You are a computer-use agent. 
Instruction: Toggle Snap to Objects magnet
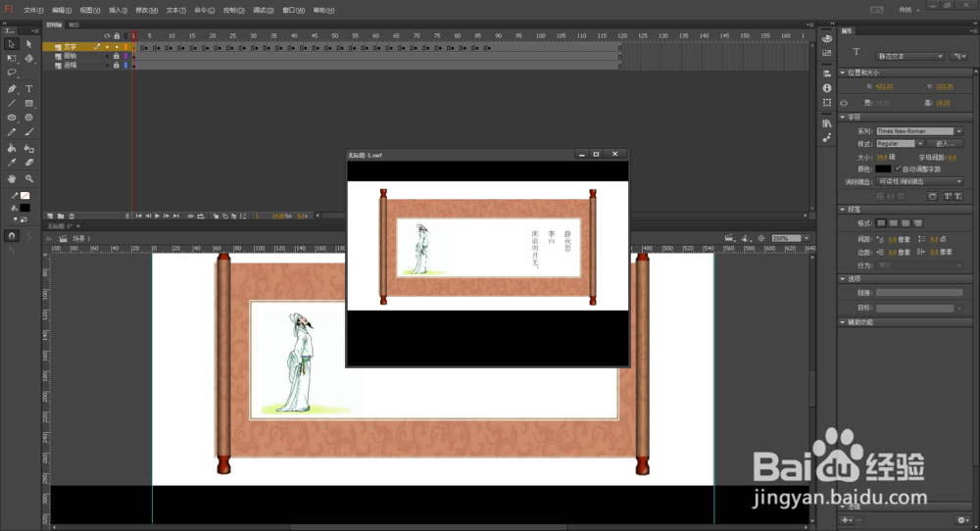point(11,235)
